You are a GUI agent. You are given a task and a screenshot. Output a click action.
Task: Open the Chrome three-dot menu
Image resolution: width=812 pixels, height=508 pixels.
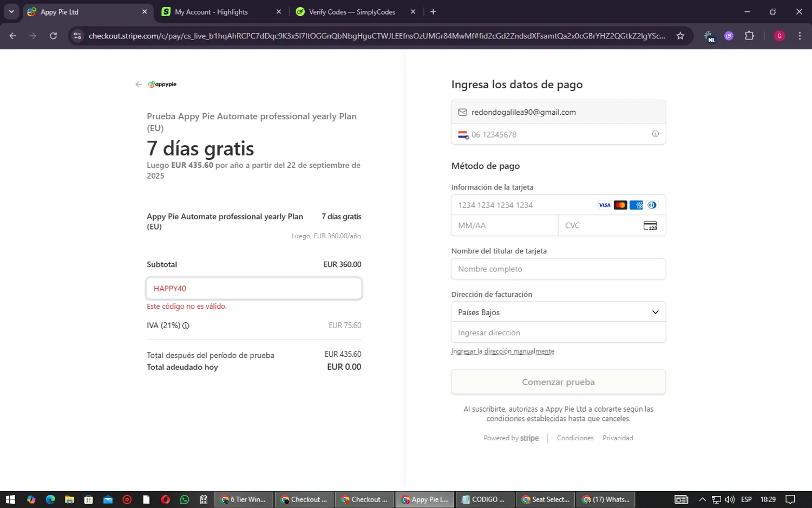click(x=800, y=36)
